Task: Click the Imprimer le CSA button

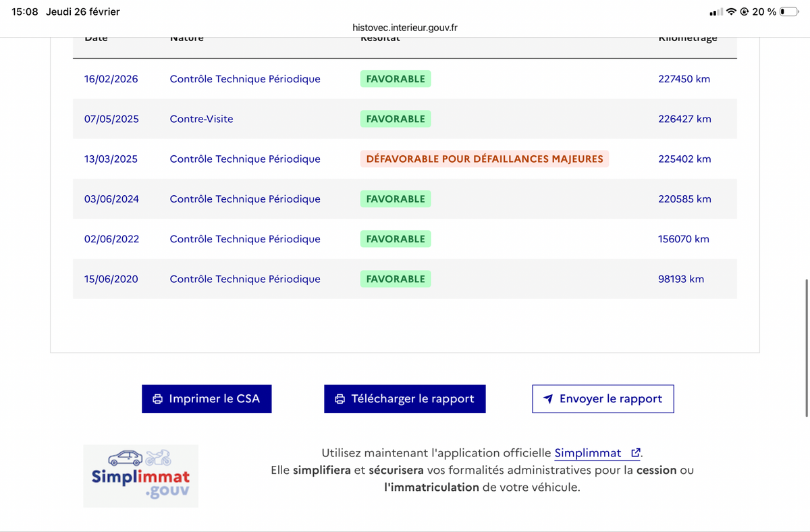Action: pyautogui.click(x=207, y=399)
